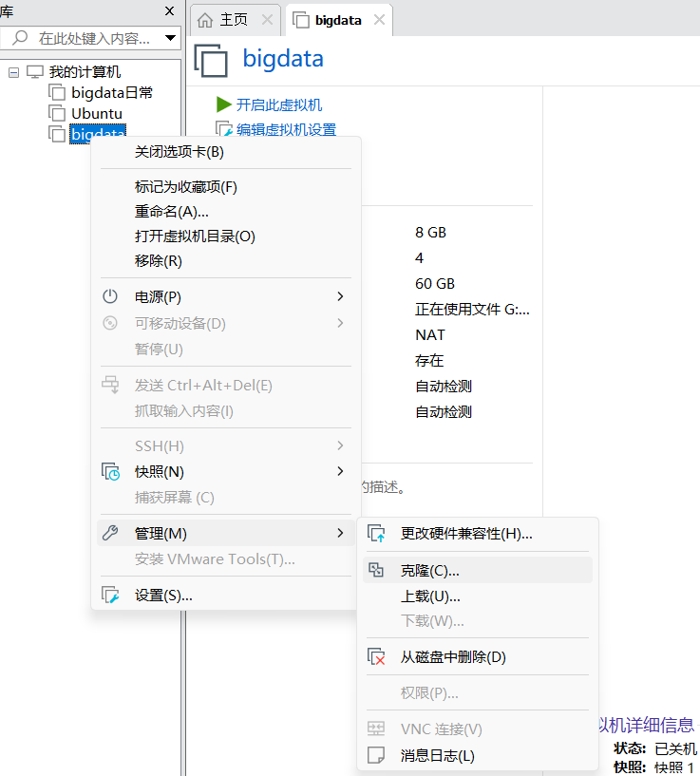The width and height of the screenshot is (700, 776).
Task: Open 消息日志(L)
Action: 477,755
